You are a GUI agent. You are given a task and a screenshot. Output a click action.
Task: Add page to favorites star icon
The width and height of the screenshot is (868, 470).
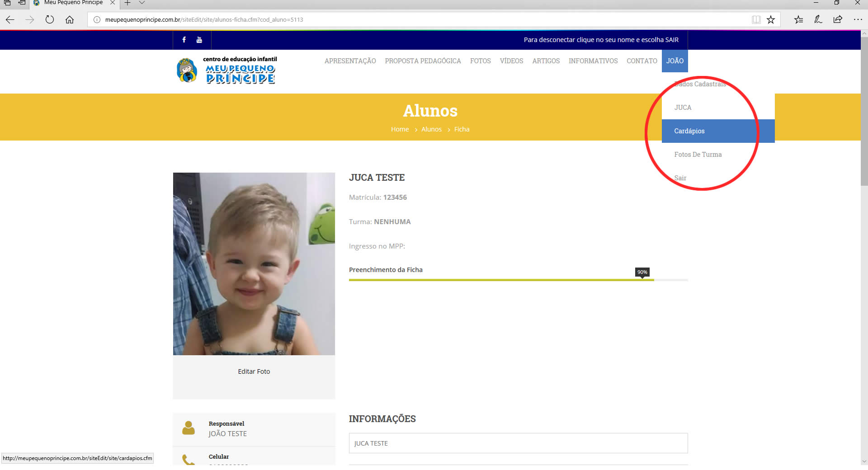pyautogui.click(x=771, y=19)
